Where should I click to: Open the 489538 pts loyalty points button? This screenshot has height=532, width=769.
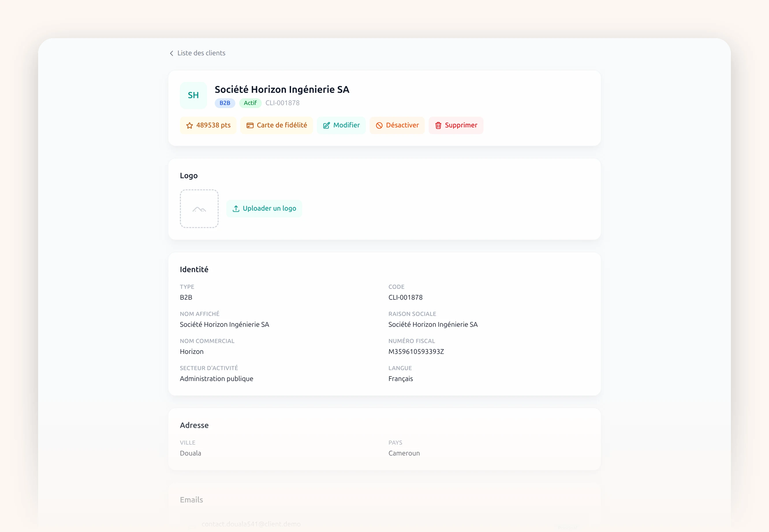tap(208, 125)
